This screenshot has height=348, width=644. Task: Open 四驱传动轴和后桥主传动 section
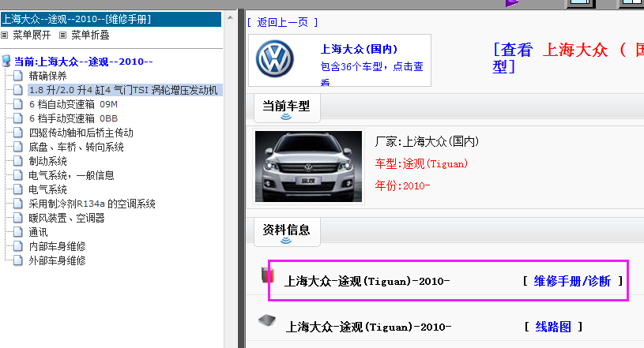coord(81,133)
